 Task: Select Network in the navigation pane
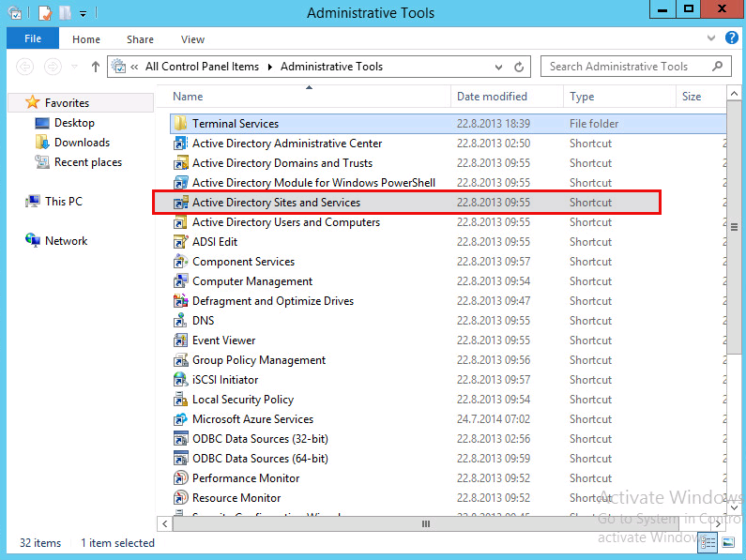click(66, 241)
